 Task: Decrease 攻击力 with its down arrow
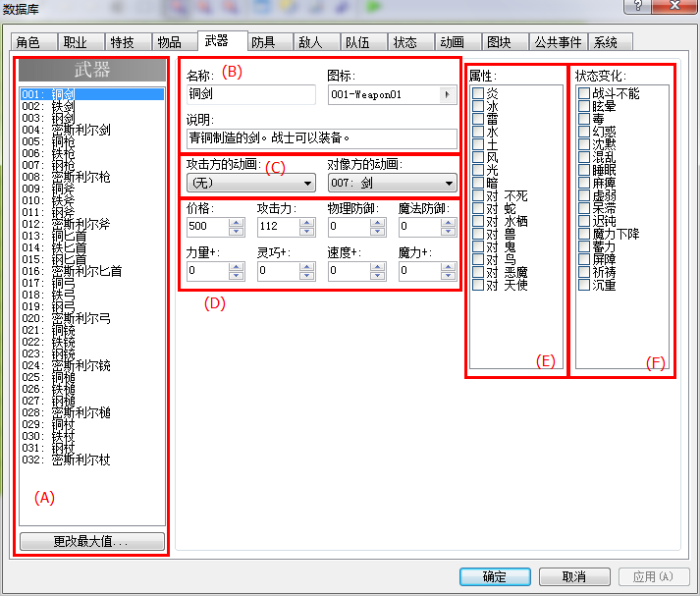tap(306, 232)
